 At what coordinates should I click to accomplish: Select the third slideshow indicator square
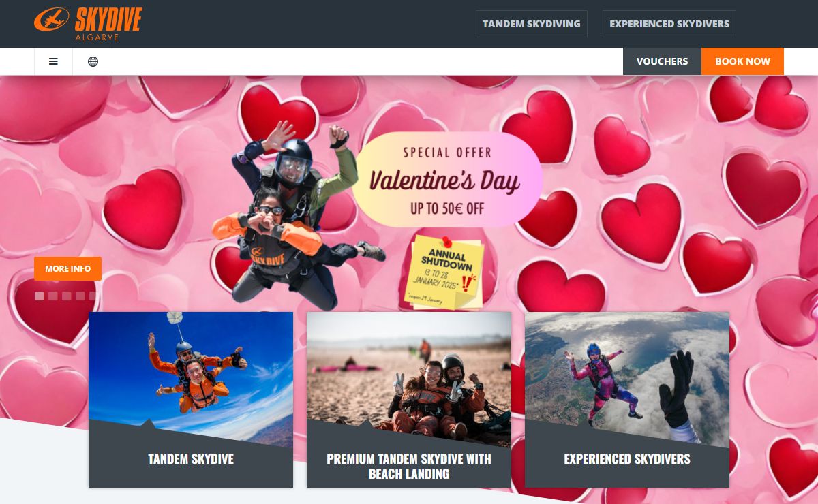(x=66, y=296)
